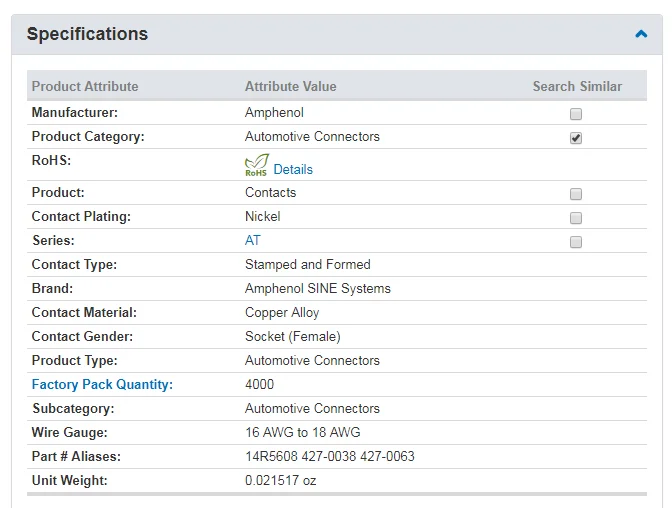Tick the Product Contacts checkbox
The height and width of the screenshot is (508, 672).
(576, 194)
